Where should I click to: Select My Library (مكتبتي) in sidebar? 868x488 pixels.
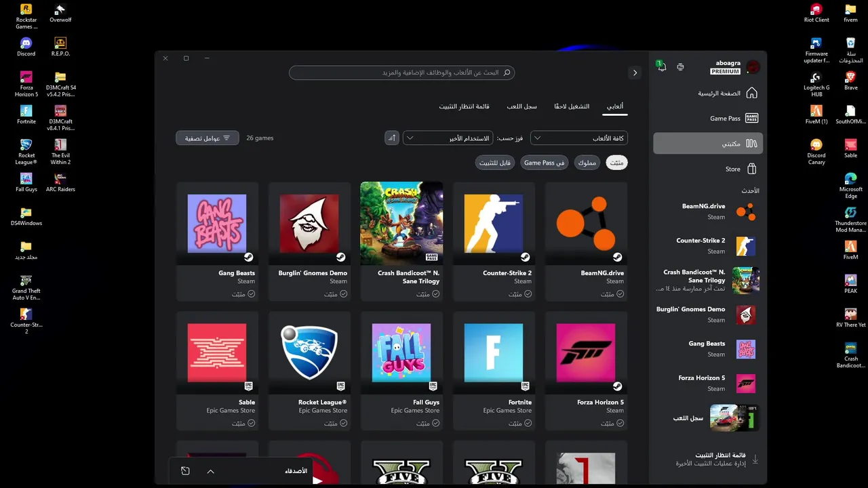[707, 143]
